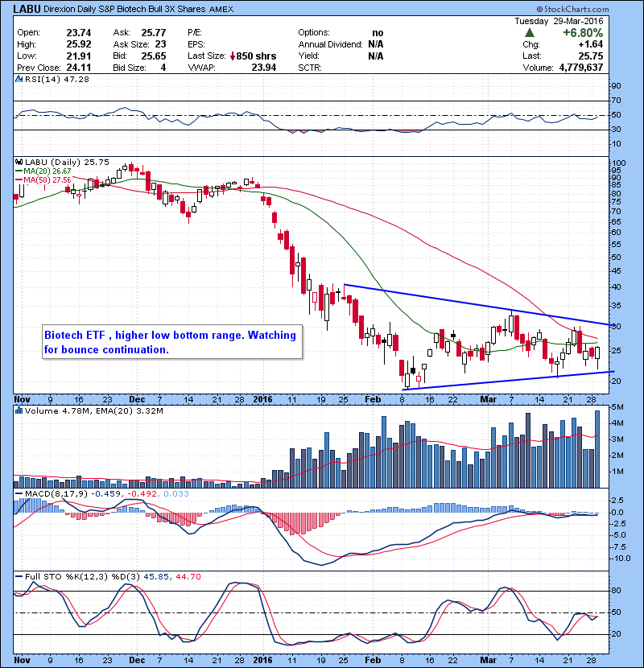Screen dimensions: 644x668
Task: Click the red down-arrow by Last Size
Action: (x=233, y=56)
